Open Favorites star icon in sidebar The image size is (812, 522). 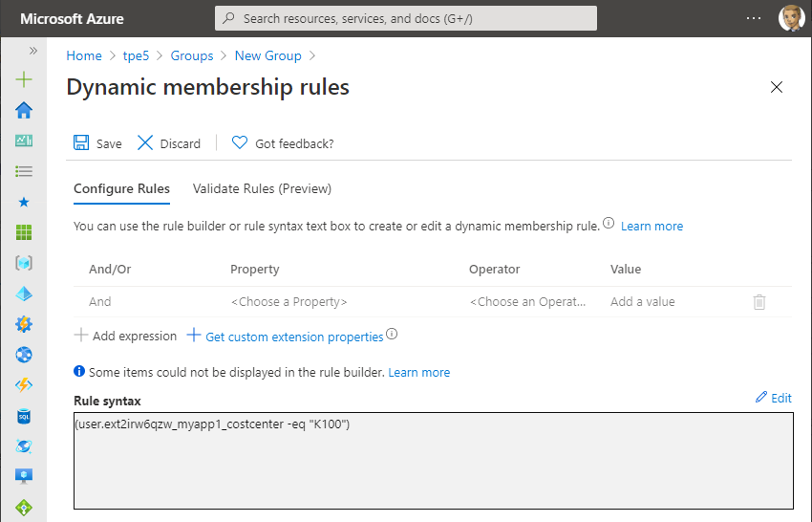click(x=24, y=202)
